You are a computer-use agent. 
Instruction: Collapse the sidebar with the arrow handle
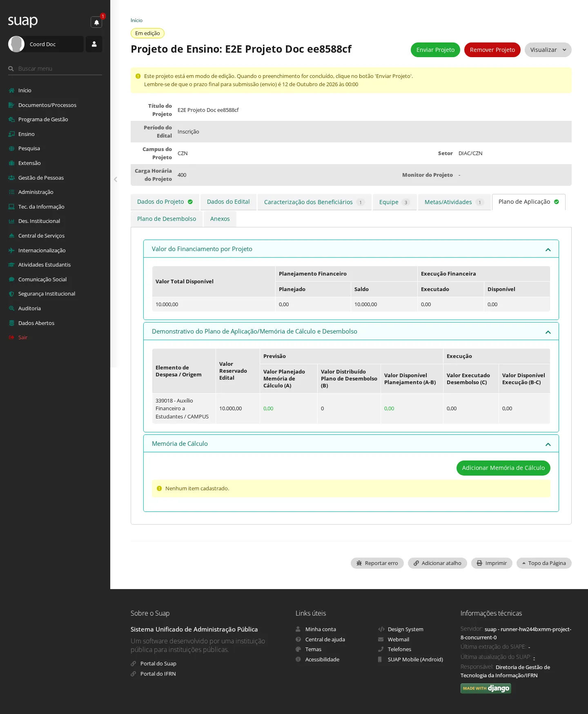coord(116,179)
